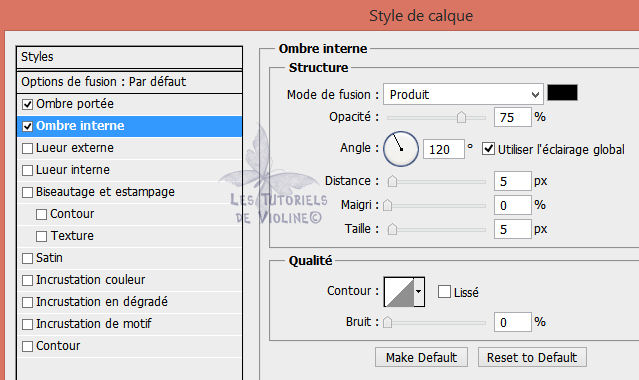Select Incrustation de motif style row

pos(130,324)
